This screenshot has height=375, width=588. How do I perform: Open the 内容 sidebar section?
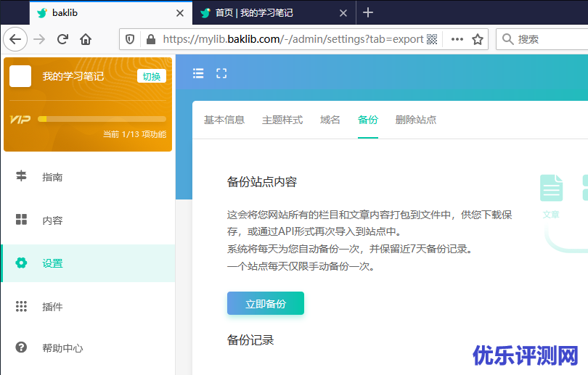(x=52, y=221)
